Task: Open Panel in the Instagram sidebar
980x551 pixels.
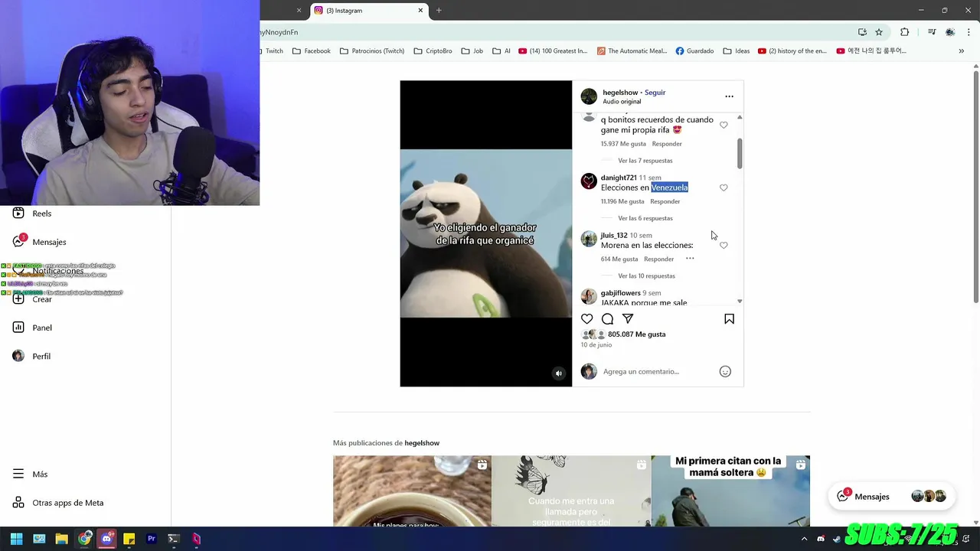Action: [32, 328]
